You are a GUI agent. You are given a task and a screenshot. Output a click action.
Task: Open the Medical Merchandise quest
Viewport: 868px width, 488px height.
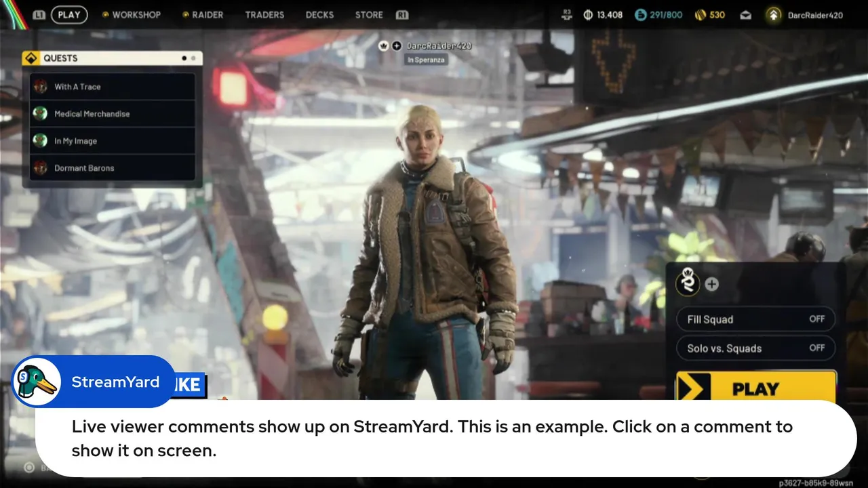point(113,114)
